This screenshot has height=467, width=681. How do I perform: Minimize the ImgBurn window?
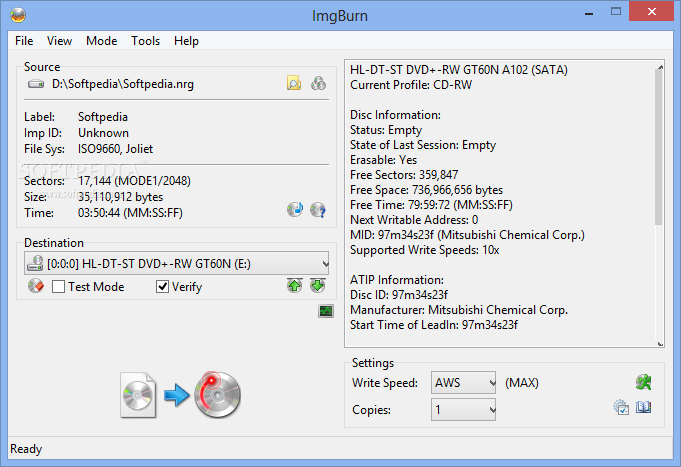pyautogui.click(x=589, y=13)
